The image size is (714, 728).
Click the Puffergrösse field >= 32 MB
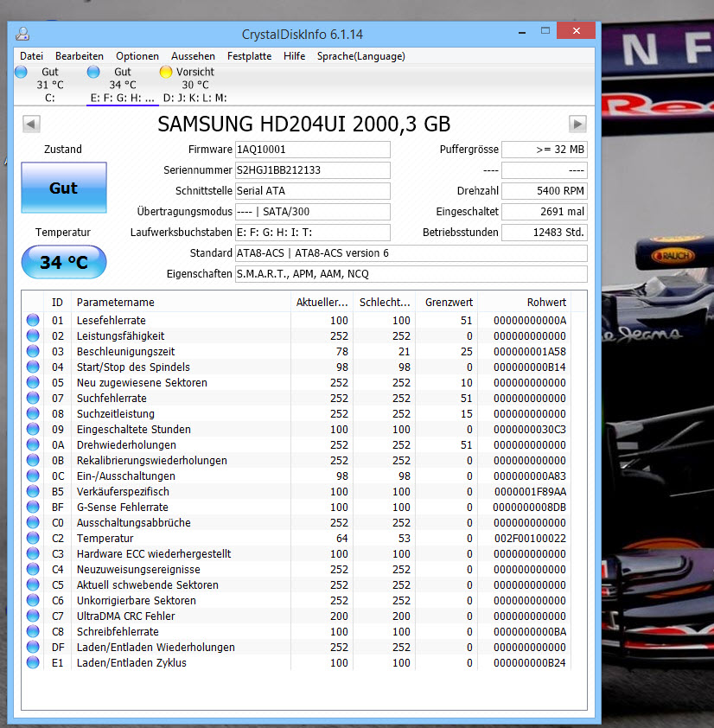click(x=544, y=150)
